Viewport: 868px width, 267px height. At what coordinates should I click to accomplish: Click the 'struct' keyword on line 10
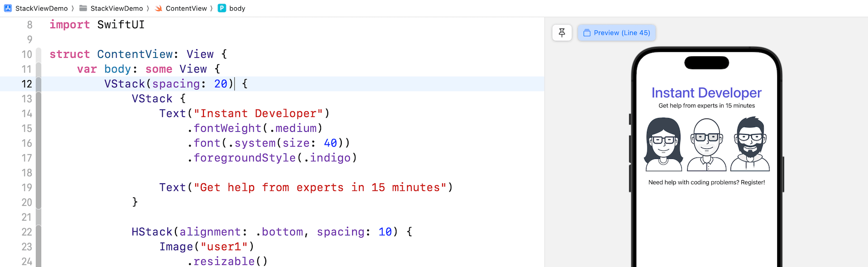tap(70, 54)
